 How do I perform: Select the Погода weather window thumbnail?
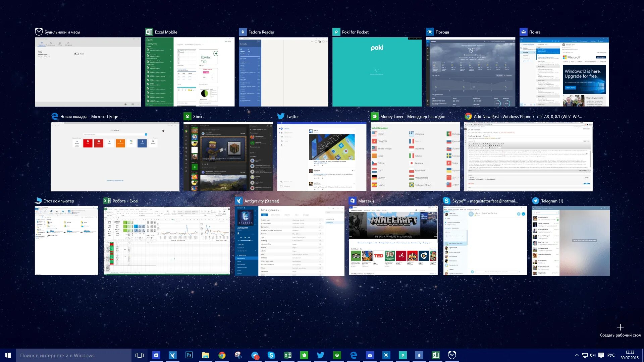point(470,72)
